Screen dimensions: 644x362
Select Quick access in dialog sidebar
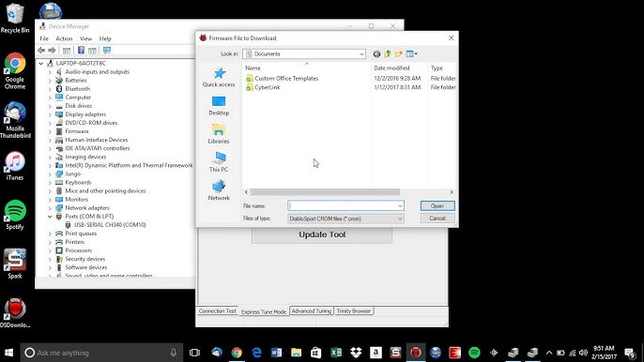point(219,77)
